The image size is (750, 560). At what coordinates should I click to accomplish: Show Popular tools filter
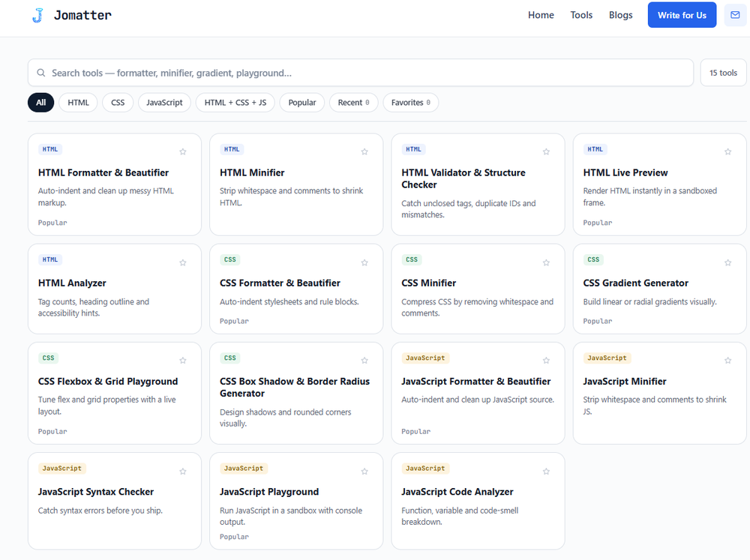click(301, 103)
